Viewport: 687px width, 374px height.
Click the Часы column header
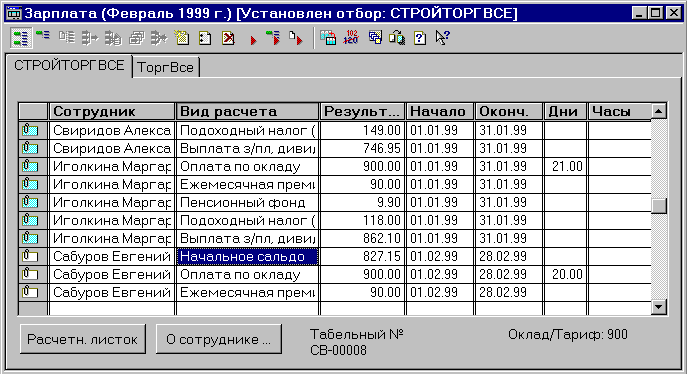coord(620,111)
